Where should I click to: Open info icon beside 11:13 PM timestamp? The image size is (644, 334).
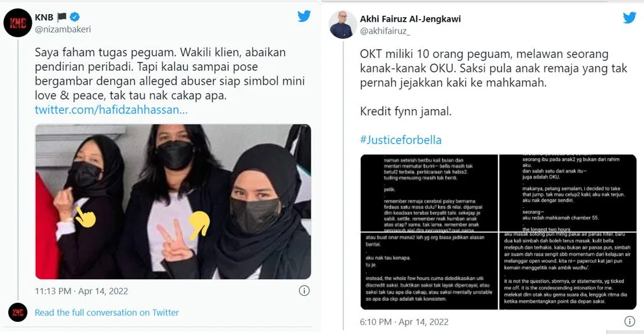click(304, 291)
